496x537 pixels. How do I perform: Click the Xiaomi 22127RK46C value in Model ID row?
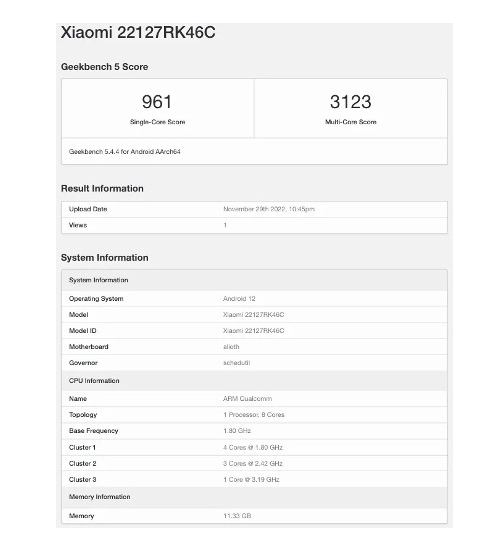[253, 331]
